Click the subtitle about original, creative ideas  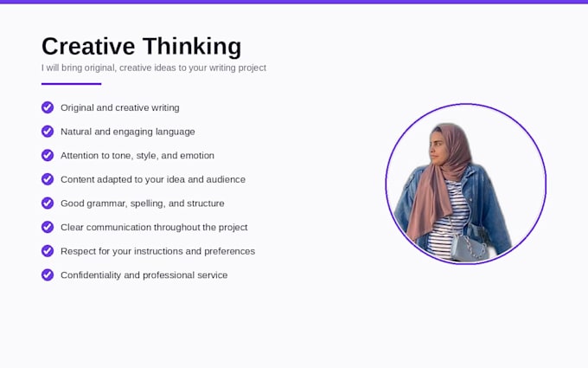(x=154, y=68)
